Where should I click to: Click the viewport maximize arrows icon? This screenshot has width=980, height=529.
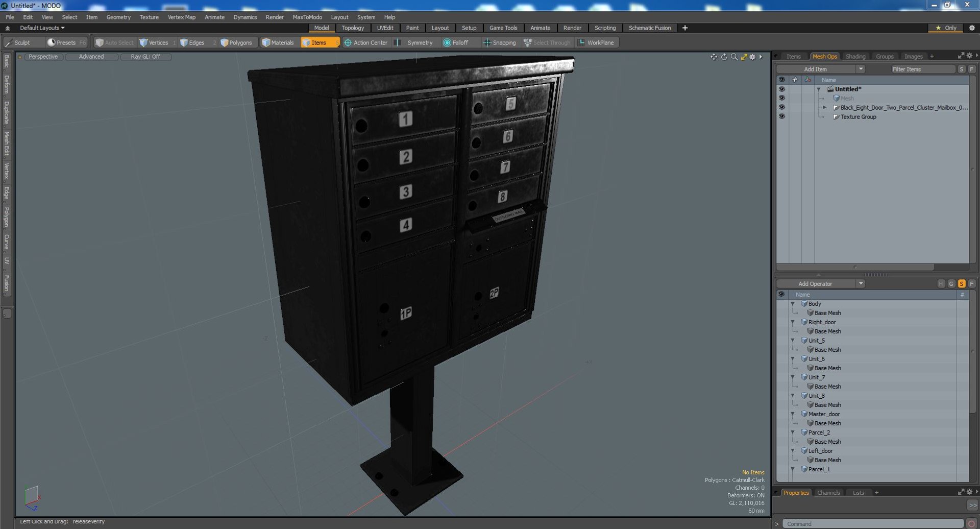tap(744, 57)
